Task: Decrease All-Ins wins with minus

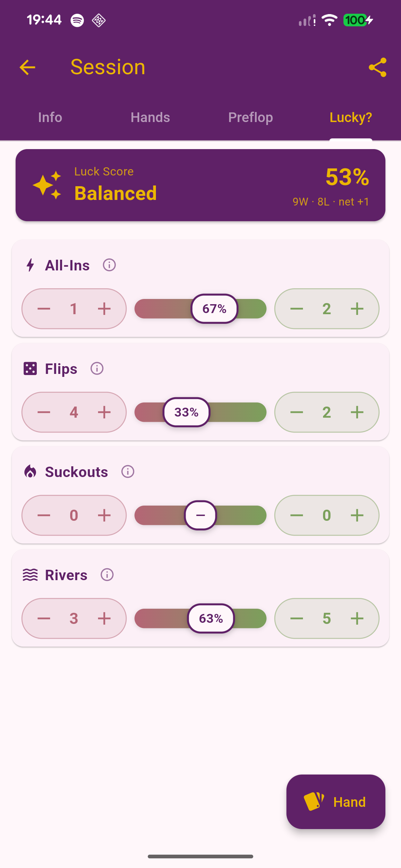Action: (297, 309)
